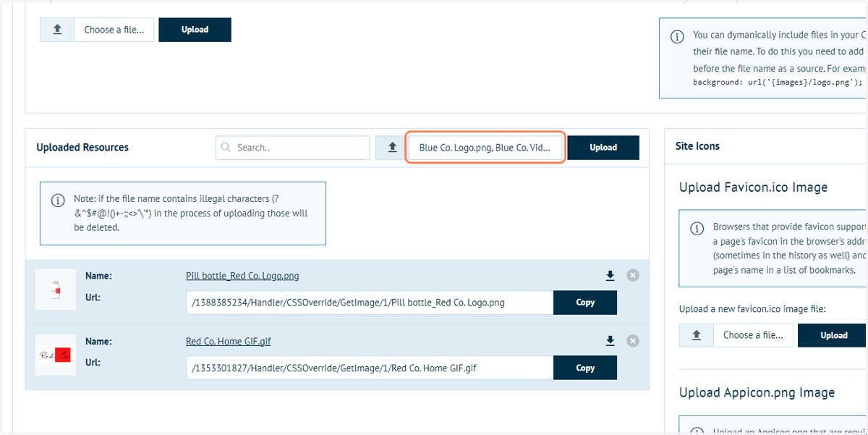Click the Pill bottle thumbnail

56,290
